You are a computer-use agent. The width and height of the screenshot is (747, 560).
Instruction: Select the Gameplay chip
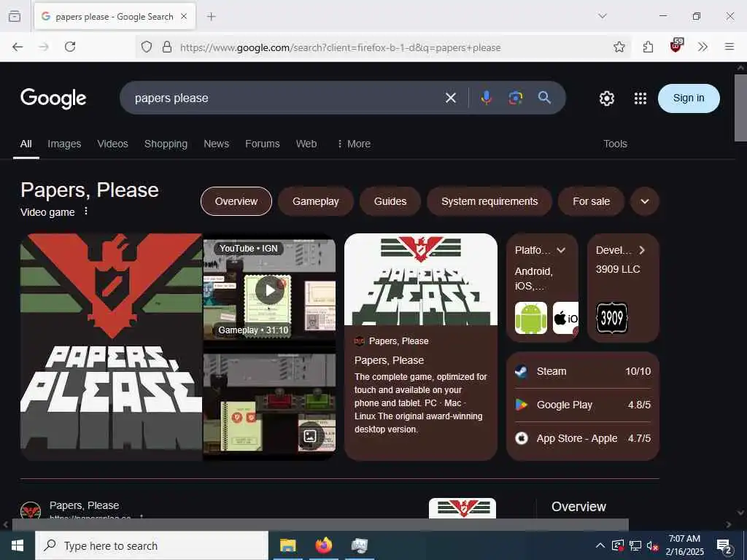[x=315, y=201]
